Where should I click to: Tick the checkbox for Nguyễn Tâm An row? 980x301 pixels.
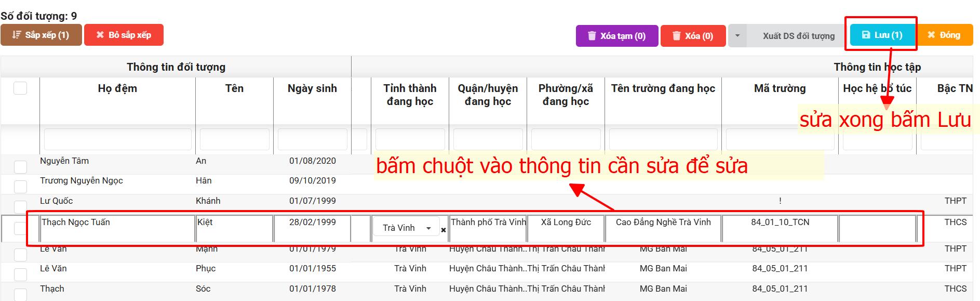pyautogui.click(x=20, y=167)
